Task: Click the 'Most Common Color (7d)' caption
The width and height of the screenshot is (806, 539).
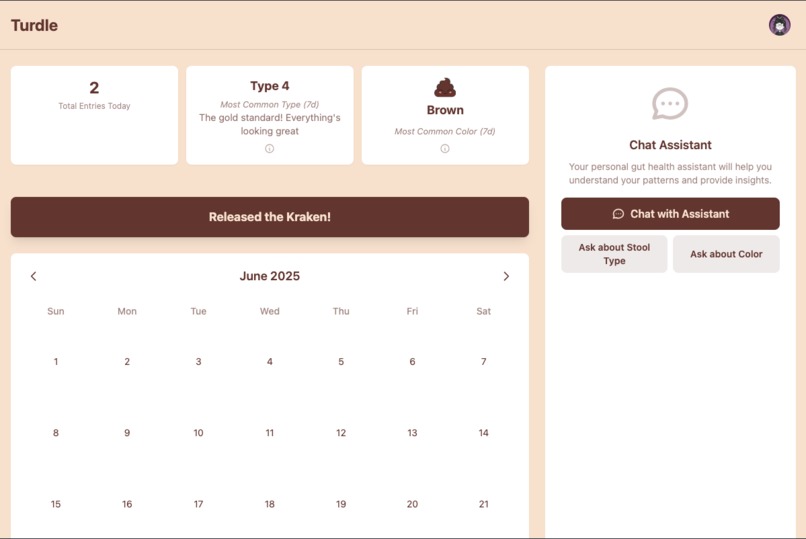Action: point(445,132)
